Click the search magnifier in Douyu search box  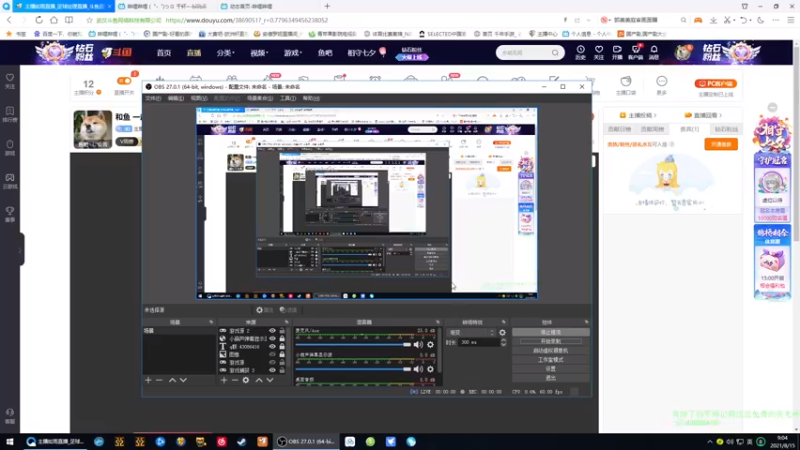555,53
